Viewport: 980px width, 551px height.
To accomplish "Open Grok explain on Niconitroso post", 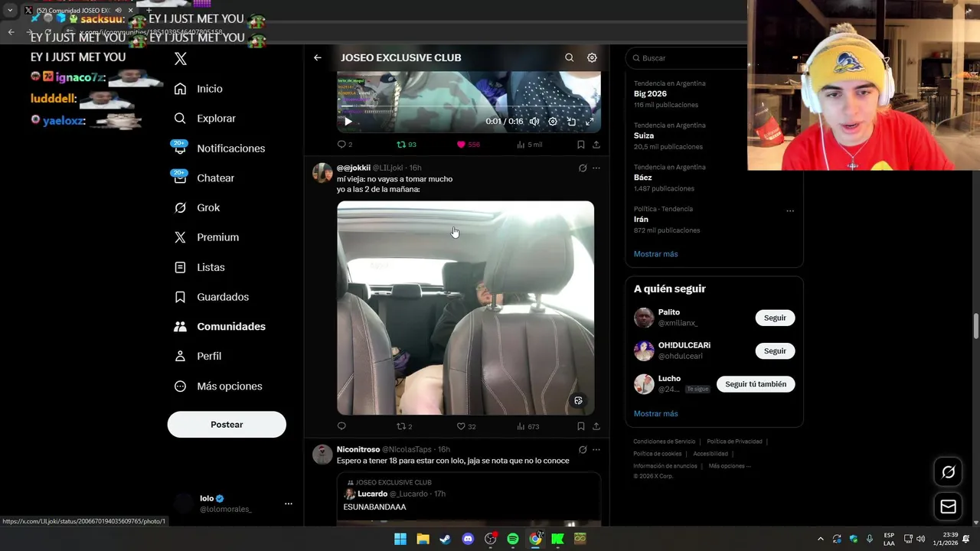I will pyautogui.click(x=583, y=450).
